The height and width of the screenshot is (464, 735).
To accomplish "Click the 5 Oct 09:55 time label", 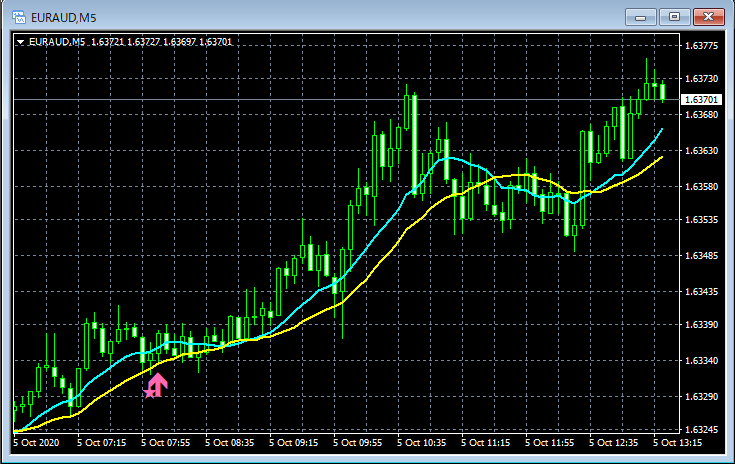I will pyautogui.click(x=358, y=442).
